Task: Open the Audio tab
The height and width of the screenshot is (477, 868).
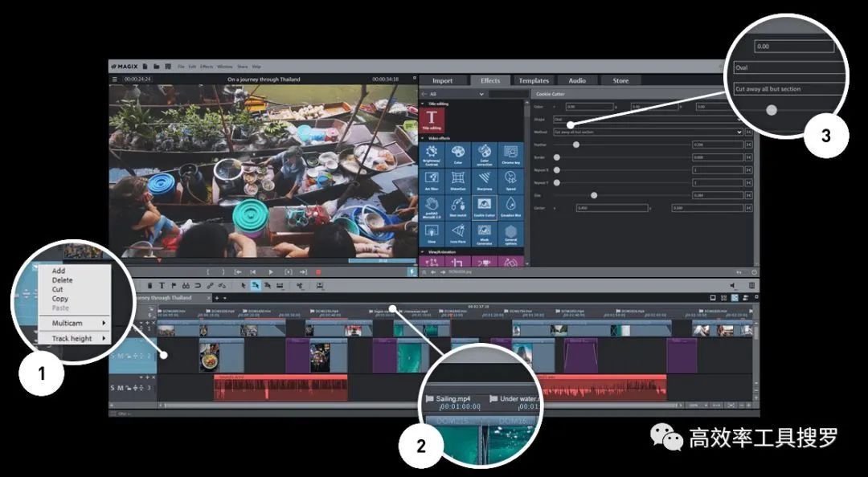Action: coord(577,80)
